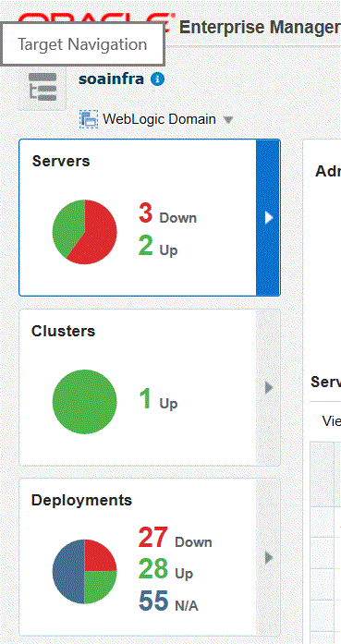Click the 2 Up servers count
Image resolution: width=341 pixels, height=644 pixels.
[158, 247]
